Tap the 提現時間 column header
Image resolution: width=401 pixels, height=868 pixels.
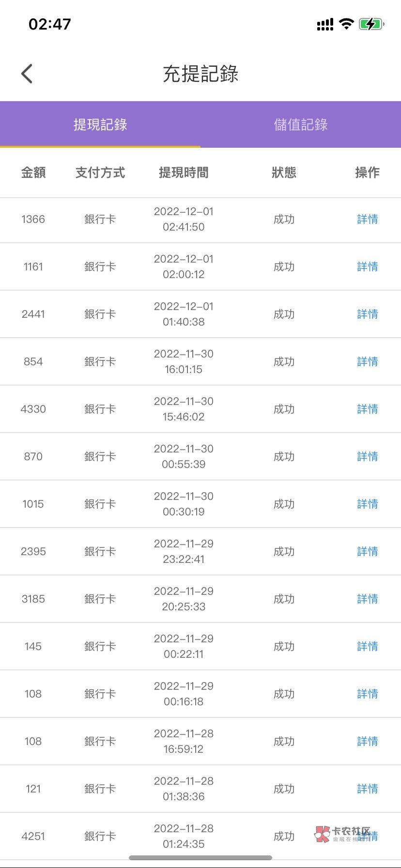pyautogui.click(x=184, y=172)
